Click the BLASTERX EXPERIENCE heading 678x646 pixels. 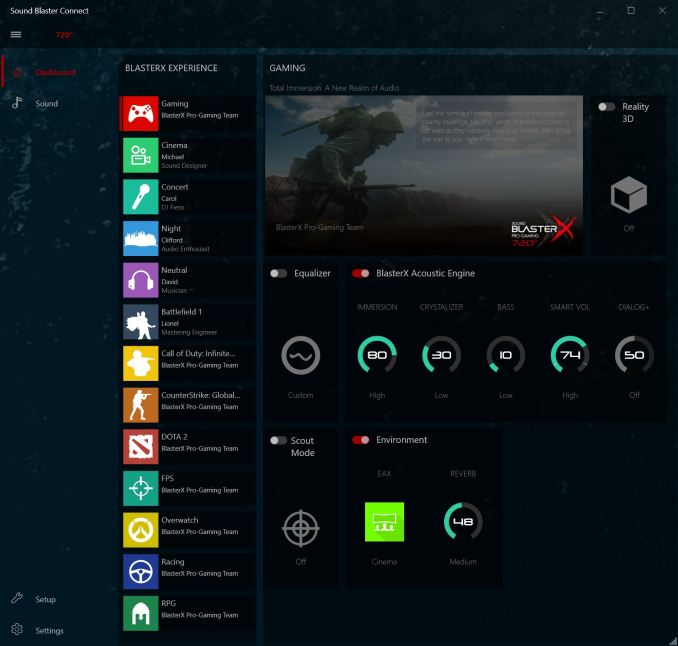pyautogui.click(x=171, y=68)
